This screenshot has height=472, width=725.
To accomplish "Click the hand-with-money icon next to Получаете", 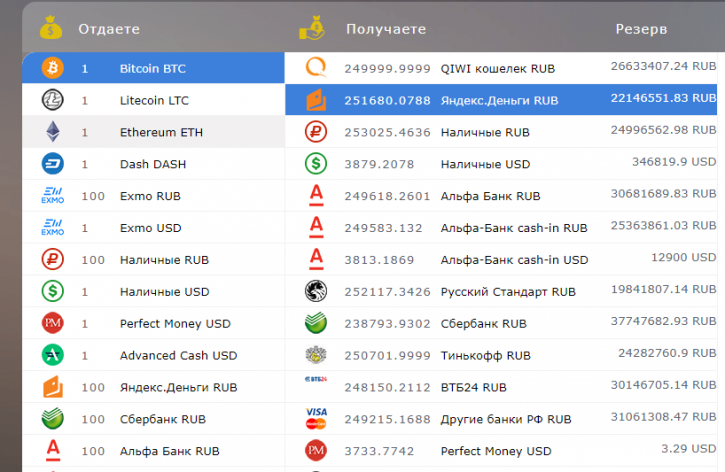I will [312, 28].
